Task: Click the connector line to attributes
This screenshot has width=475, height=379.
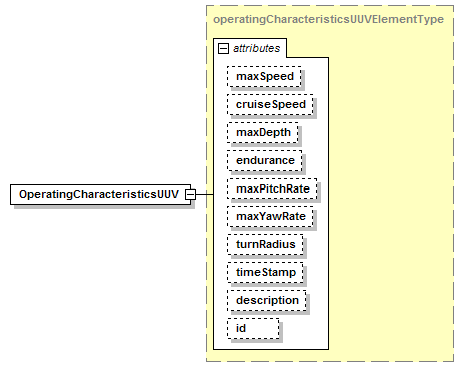Action: pos(204,194)
